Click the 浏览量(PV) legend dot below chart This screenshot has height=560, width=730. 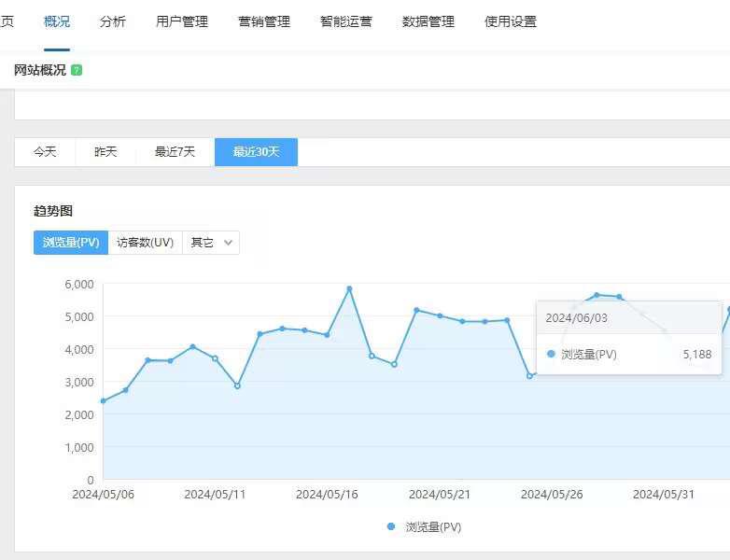click(391, 526)
